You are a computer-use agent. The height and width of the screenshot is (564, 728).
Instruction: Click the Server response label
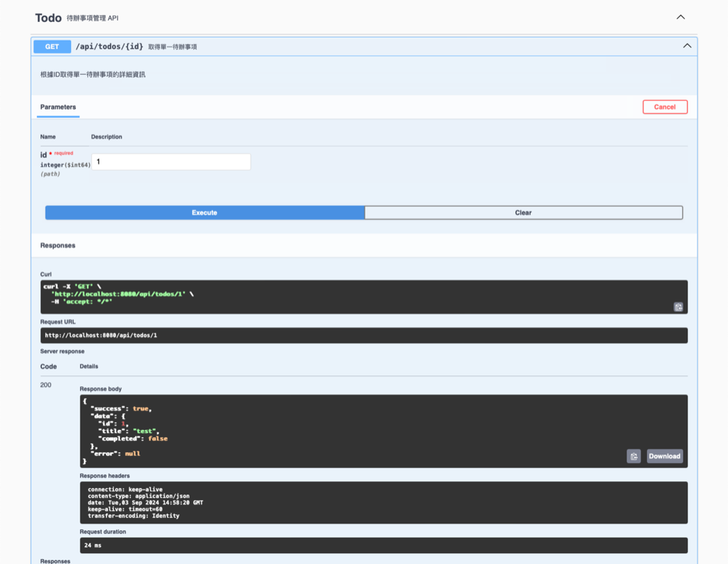(x=63, y=351)
